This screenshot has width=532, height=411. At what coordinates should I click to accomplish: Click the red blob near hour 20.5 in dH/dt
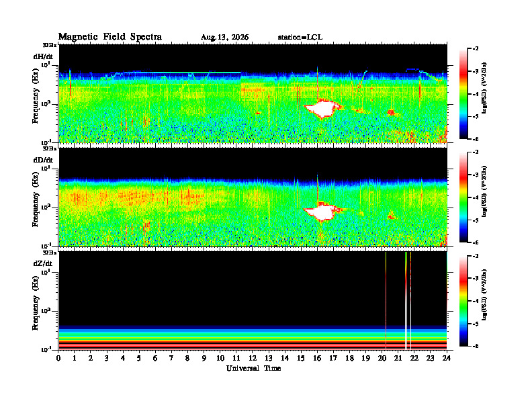tap(391, 112)
